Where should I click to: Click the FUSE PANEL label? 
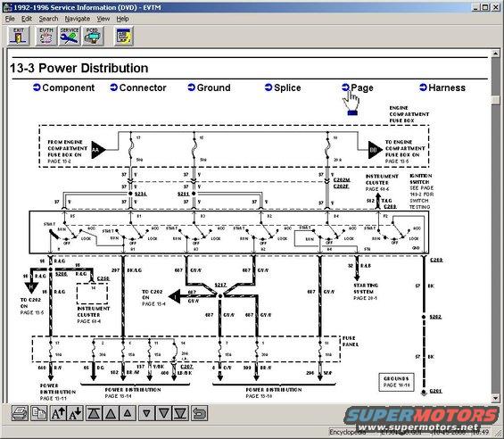(350, 341)
